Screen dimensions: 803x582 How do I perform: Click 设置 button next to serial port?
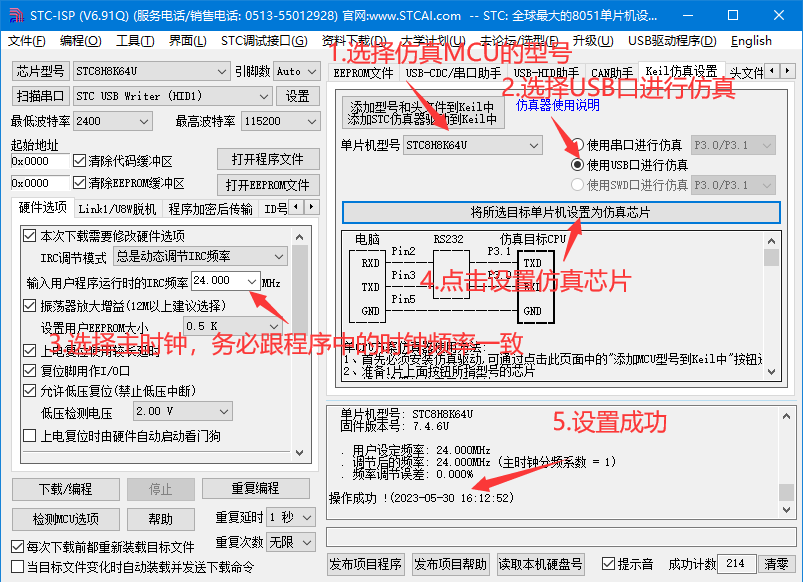(298, 96)
